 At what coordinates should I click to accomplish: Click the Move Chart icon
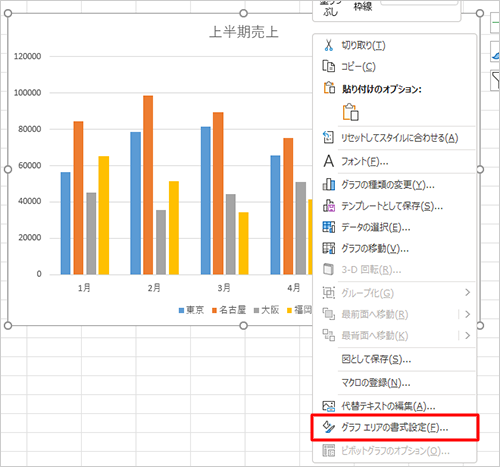329,248
